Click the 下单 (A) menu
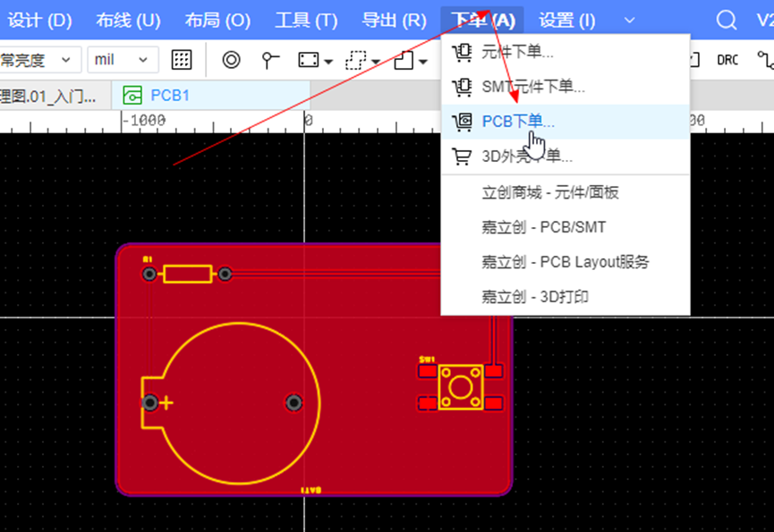 tap(483, 21)
